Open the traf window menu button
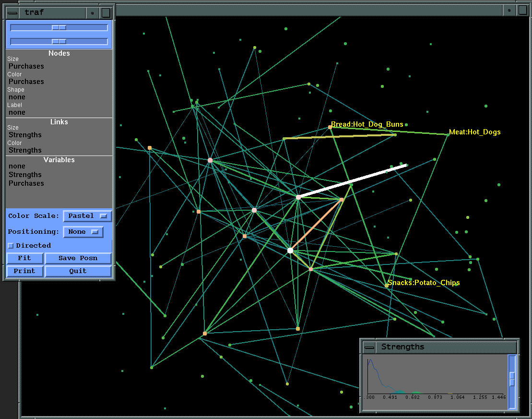This screenshot has height=419, width=532. (x=13, y=13)
